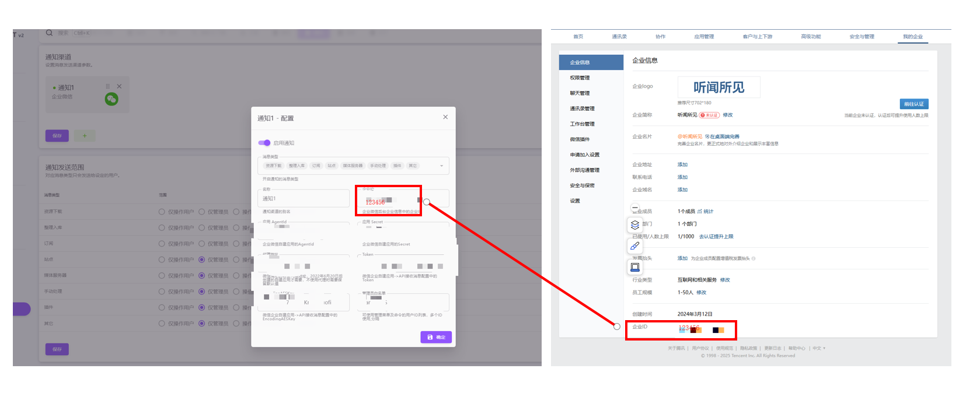This screenshot has height=400, width=980.
Task: Click the green WeCom icon on 通知1 card
Action: pyautogui.click(x=111, y=99)
